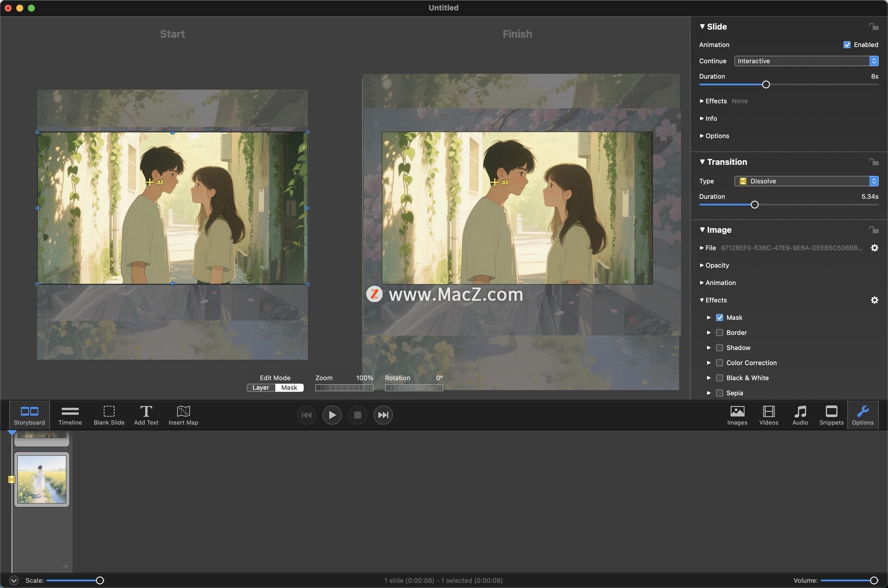Viewport: 888px width, 588px height.
Task: Expand the Shadow effect disclosure triangle
Action: pyautogui.click(x=709, y=348)
